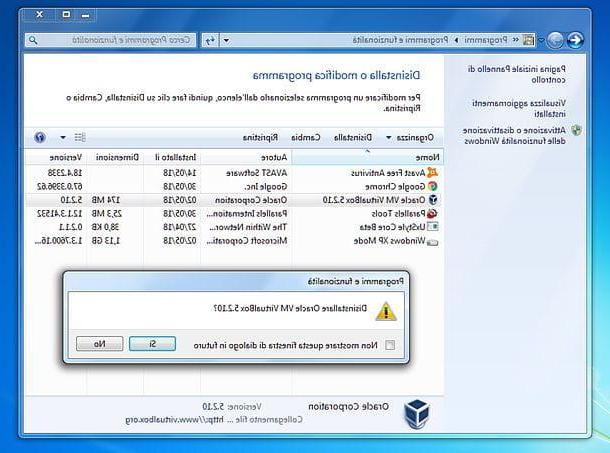Click Programmi e funzionalità breadcrumb segment
610x453 pixels.
coord(401,40)
